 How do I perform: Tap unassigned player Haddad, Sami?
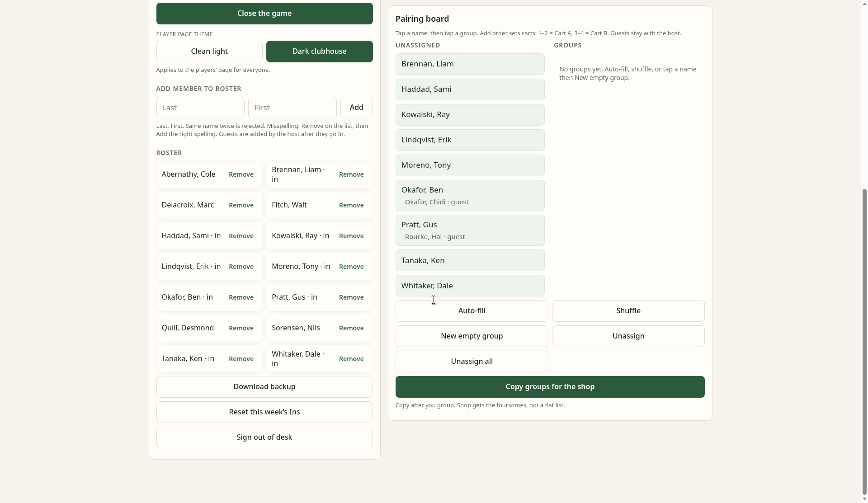click(x=470, y=89)
